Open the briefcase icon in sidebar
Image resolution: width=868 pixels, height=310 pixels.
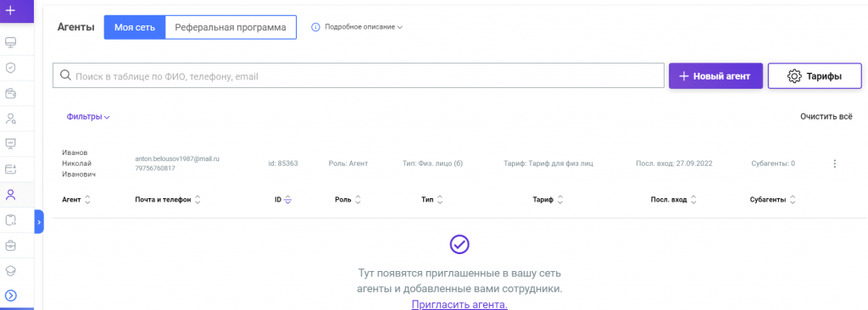10,245
